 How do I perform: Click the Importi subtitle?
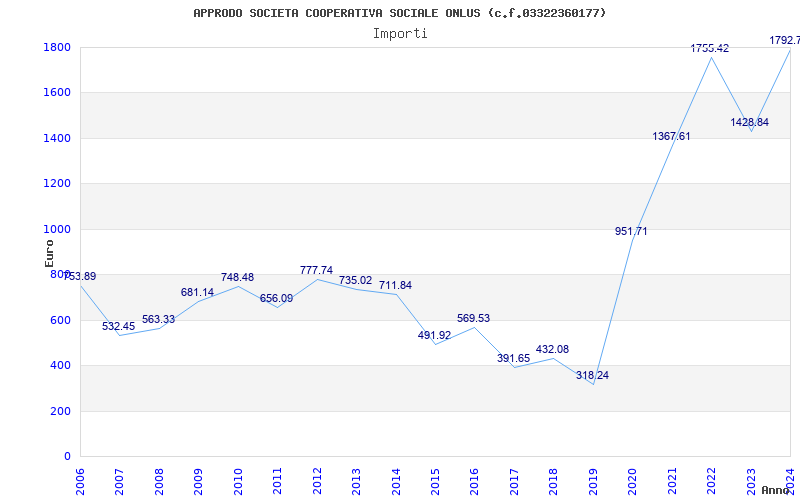400,33
